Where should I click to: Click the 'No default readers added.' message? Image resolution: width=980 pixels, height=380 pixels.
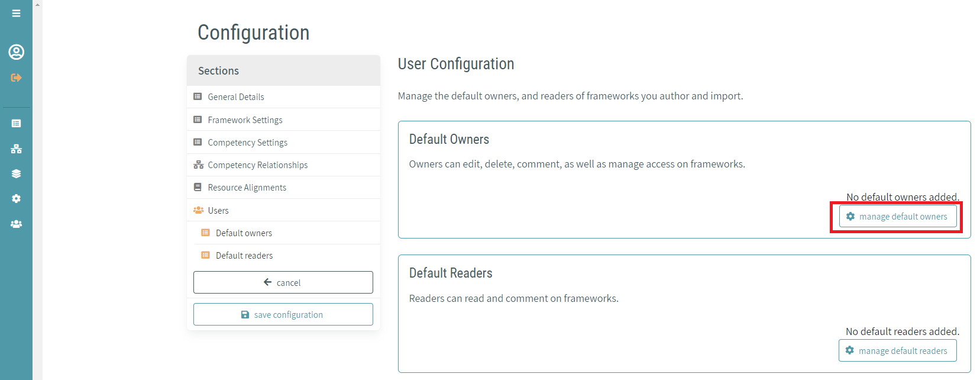pyautogui.click(x=903, y=331)
